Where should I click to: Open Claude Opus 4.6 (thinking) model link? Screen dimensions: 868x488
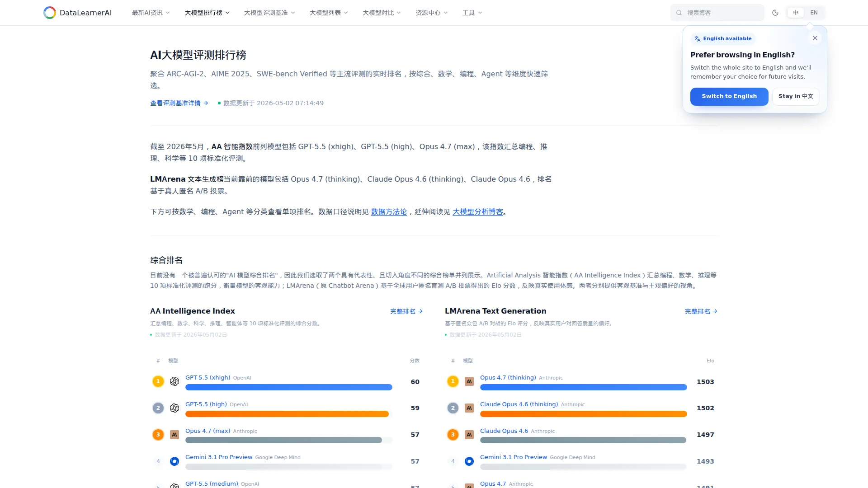click(519, 404)
